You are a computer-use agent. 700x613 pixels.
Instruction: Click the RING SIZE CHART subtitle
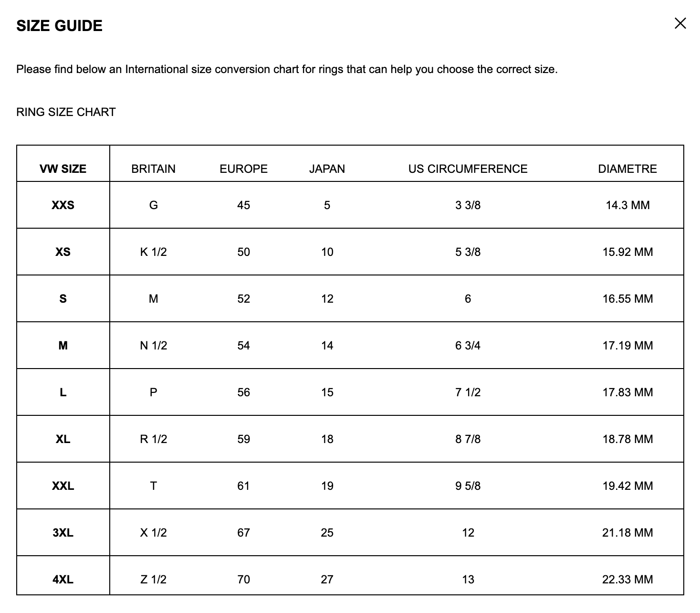pyautogui.click(x=66, y=112)
